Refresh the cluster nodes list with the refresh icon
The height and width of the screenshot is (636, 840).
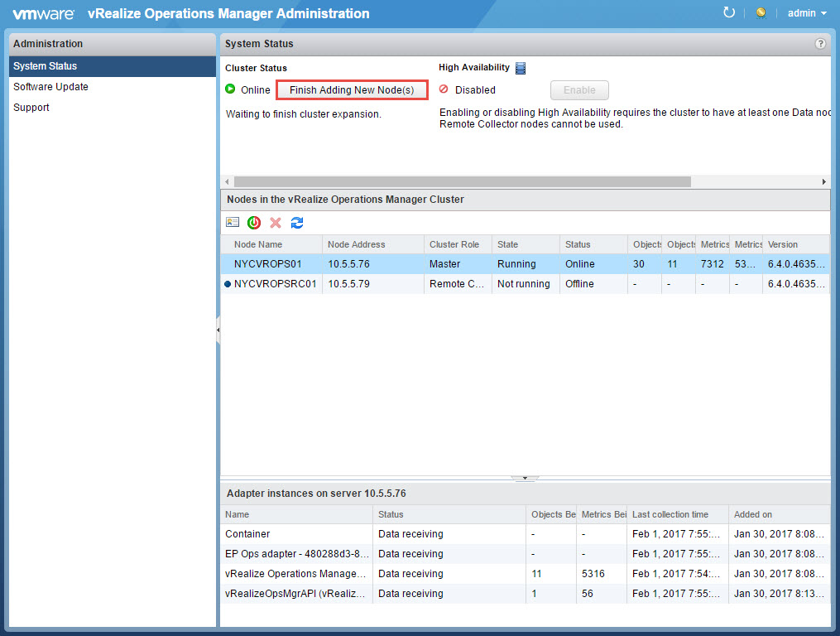click(x=296, y=222)
